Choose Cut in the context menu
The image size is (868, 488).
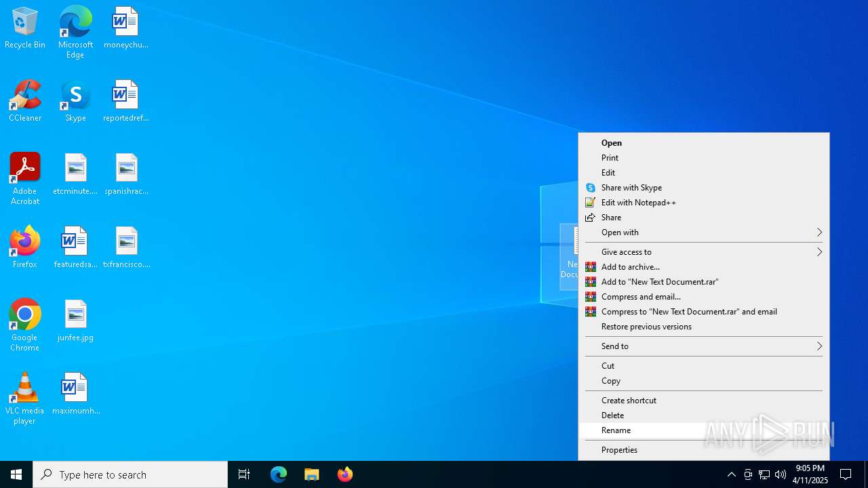704,366
